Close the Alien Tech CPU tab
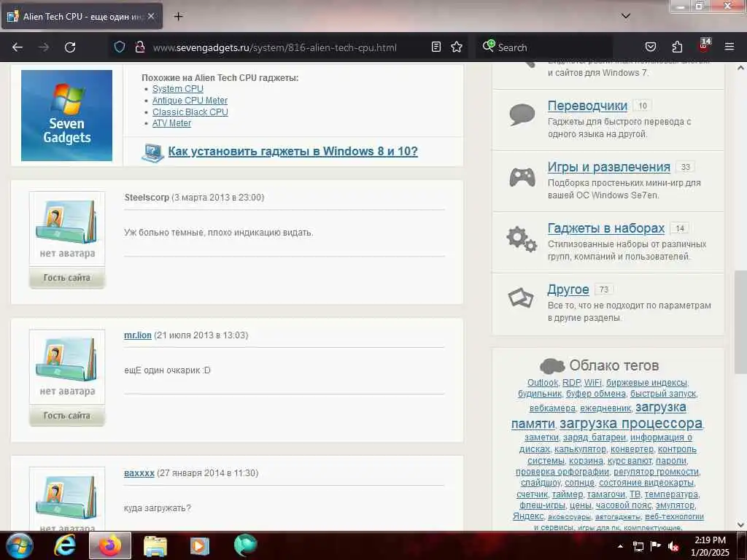Viewport: 747px width, 560px height. 151,16
